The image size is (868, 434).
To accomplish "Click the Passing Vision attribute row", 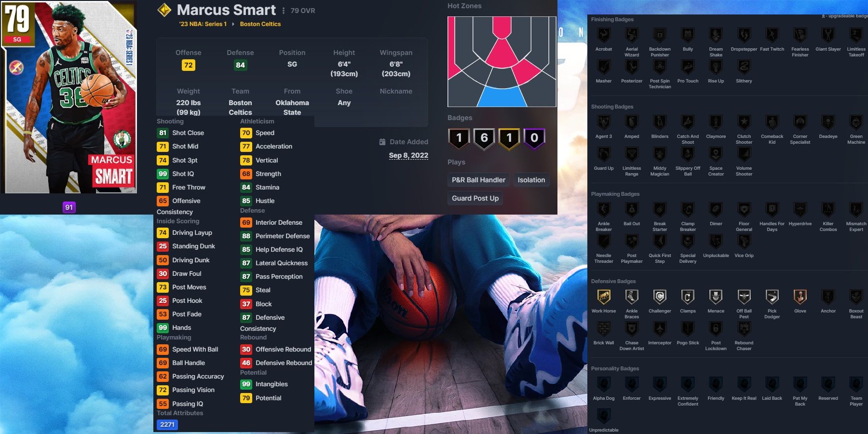I will click(186, 390).
